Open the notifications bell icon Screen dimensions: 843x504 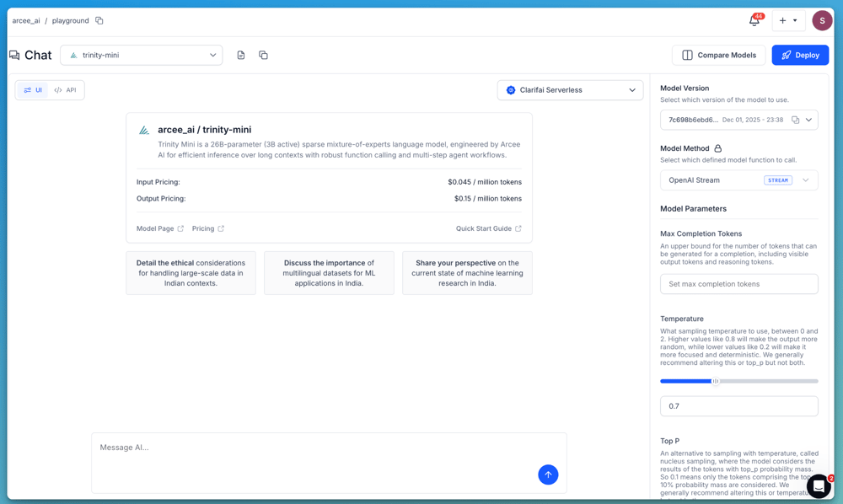754,20
